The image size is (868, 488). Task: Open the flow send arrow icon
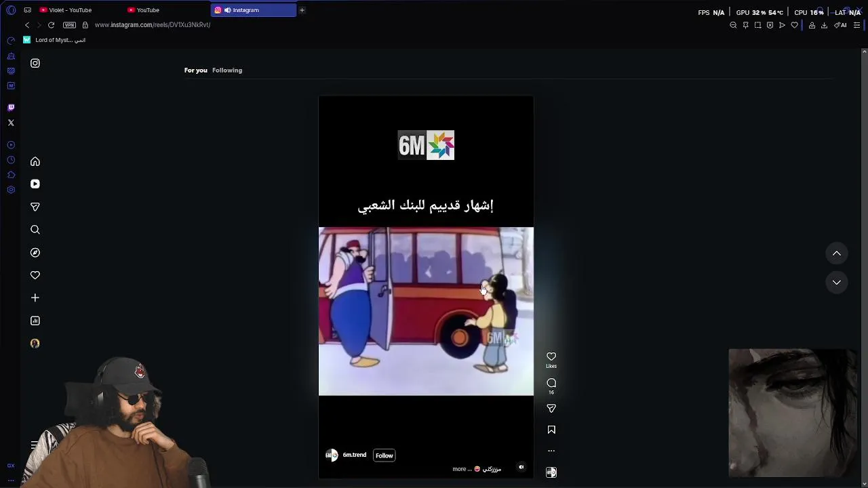782,25
